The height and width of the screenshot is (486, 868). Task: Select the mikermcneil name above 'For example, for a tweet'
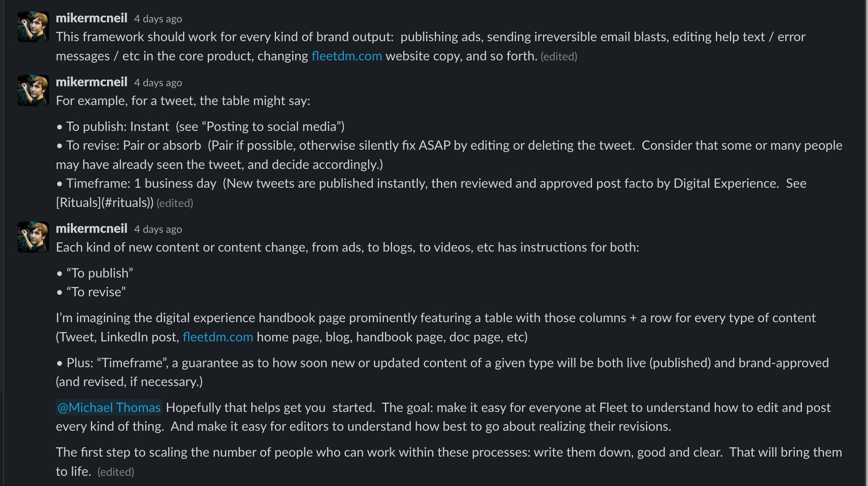pos(91,82)
